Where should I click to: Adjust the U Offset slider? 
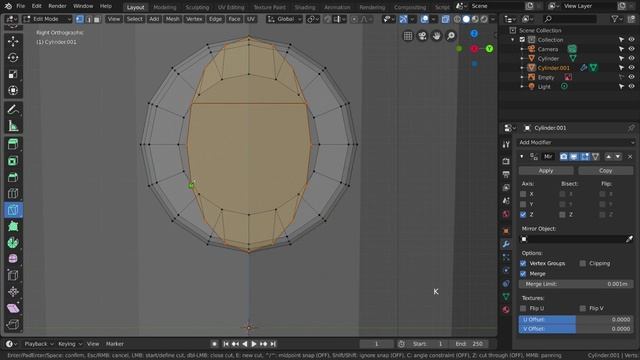pyautogui.click(x=576, y=320)
